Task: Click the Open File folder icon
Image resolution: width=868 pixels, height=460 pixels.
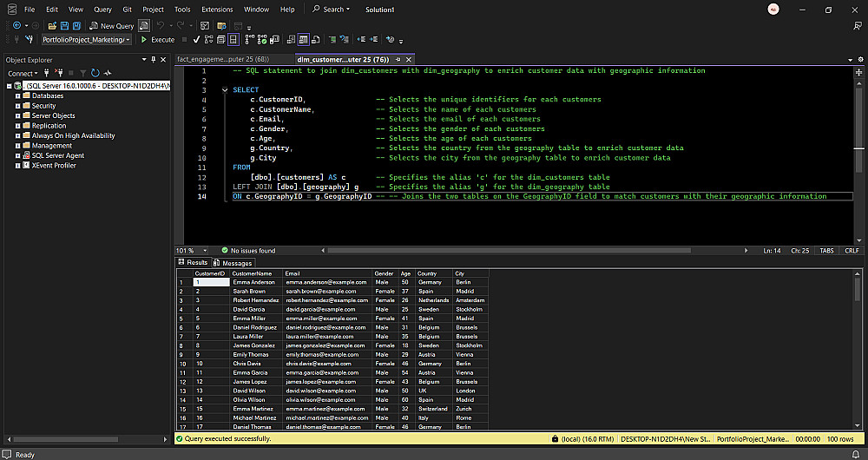Action: click(52, 26)
